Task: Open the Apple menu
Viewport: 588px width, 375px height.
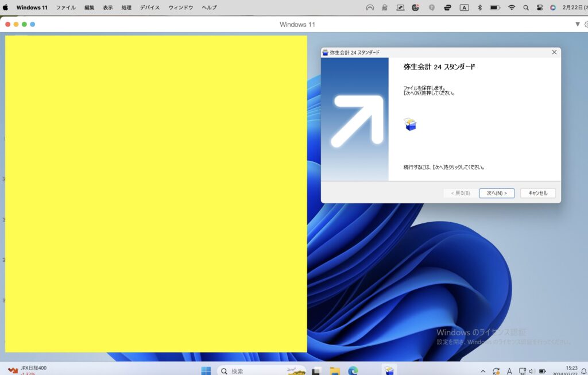Action: (5, 7)
